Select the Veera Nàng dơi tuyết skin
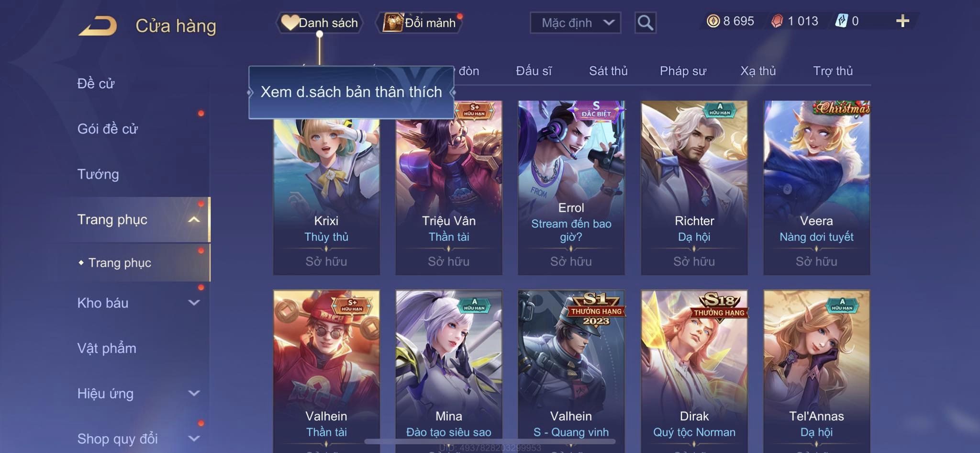 (x=816, y=188)
